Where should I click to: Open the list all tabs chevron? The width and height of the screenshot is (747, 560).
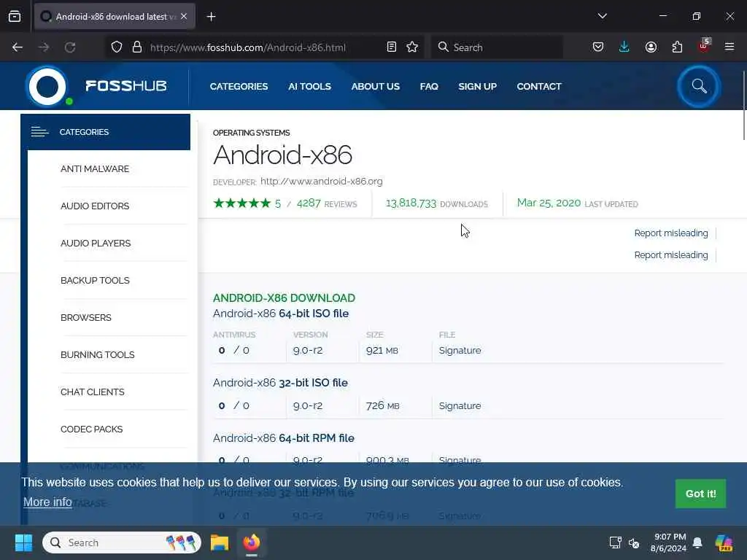602,16
